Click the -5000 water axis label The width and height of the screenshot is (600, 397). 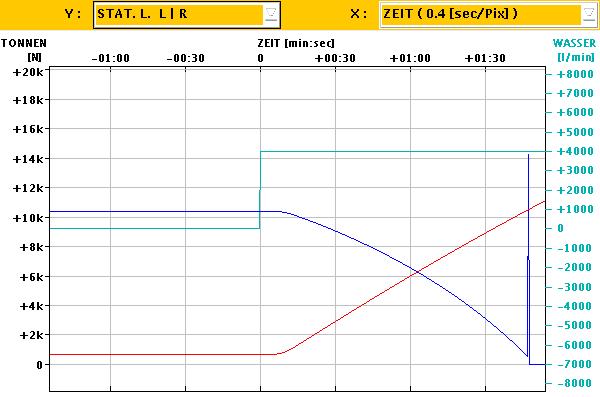pyautogui.click(x=575, y=325)
